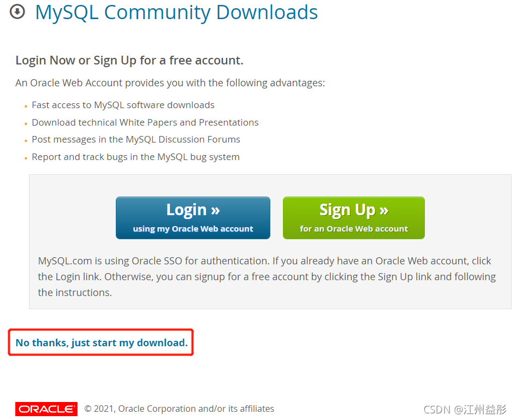The width and height of the screenshot is (515, 420).
Task: Click Sign Up for an Oracle Web account
Action: [x=354, y=218]
